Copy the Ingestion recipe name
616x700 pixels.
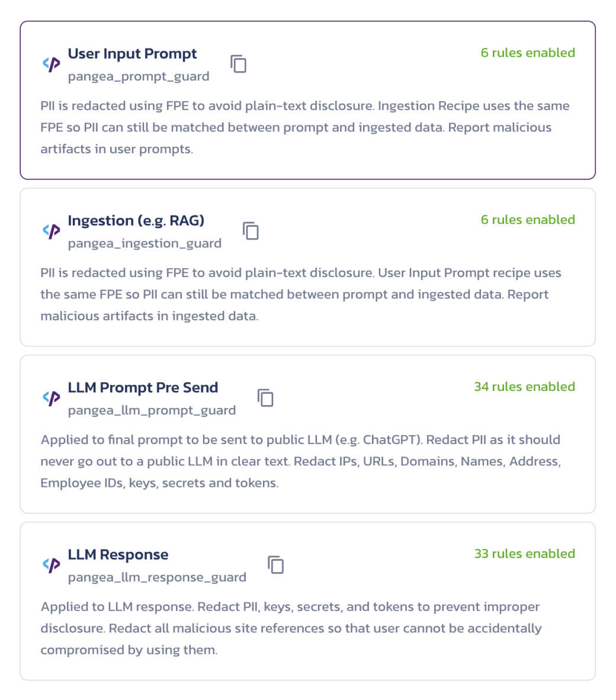[251, 231]
